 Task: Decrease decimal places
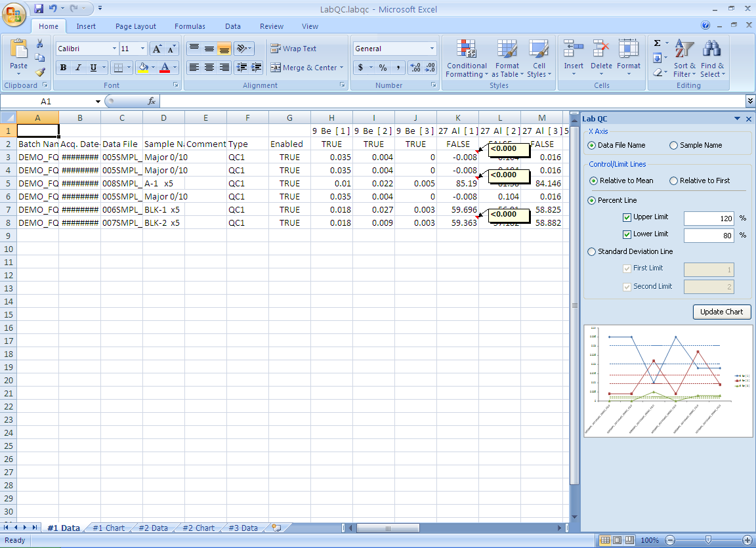(430, 68)
